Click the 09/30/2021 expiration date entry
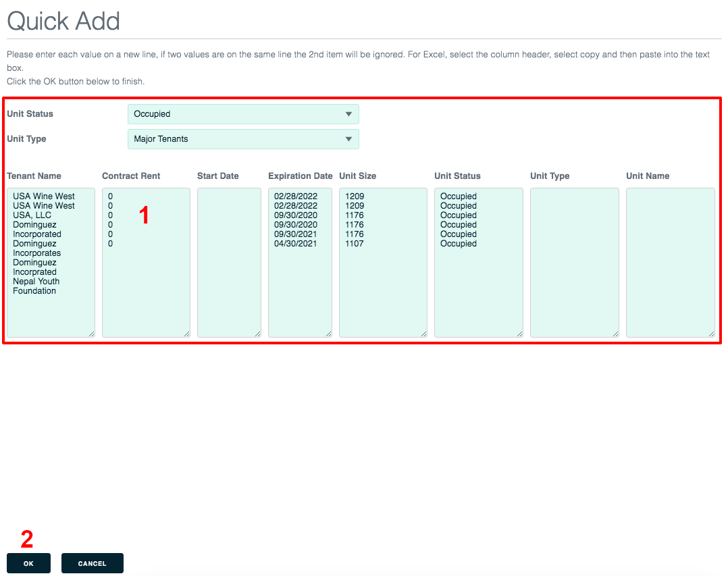728x576 pixels. click(295, 234)
